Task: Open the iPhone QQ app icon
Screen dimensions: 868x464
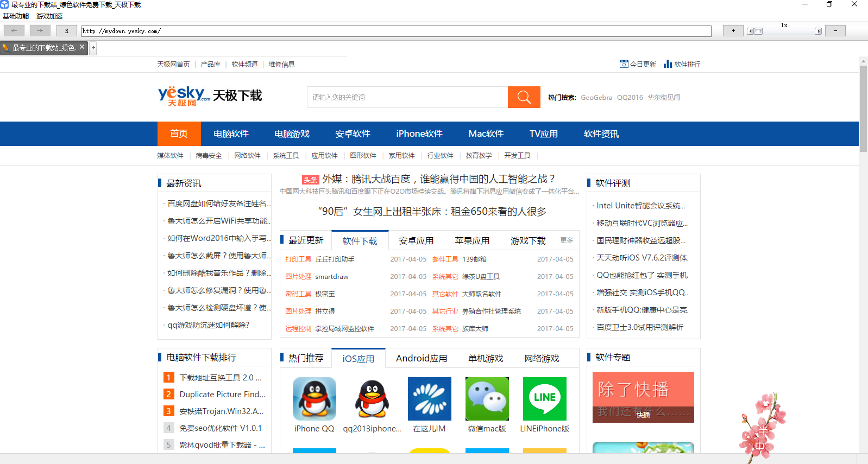Action: point(314,399)
